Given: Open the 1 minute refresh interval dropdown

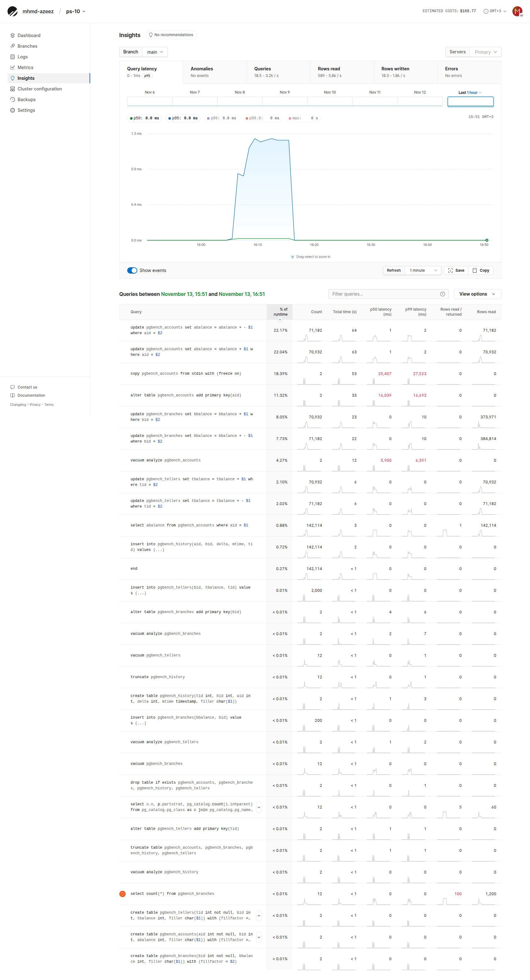Looking at the screenshot, I should 422,270.
